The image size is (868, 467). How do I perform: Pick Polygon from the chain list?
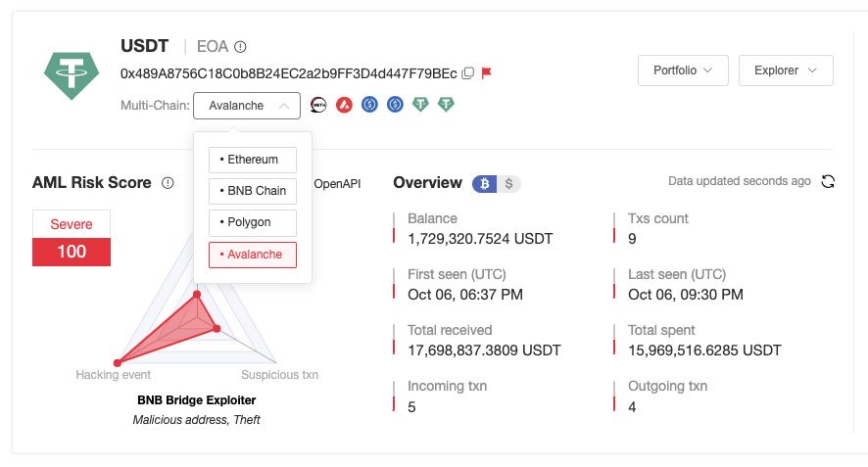252,222
